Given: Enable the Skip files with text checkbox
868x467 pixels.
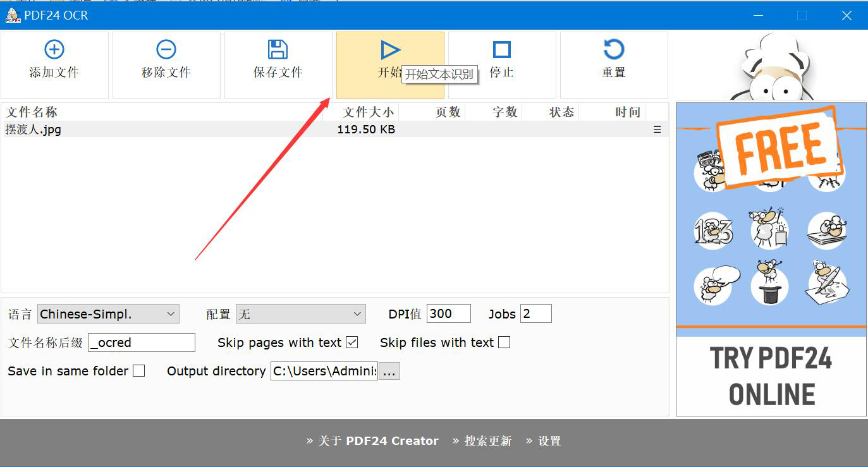Looking at the screenshot, I should (504, 343).
